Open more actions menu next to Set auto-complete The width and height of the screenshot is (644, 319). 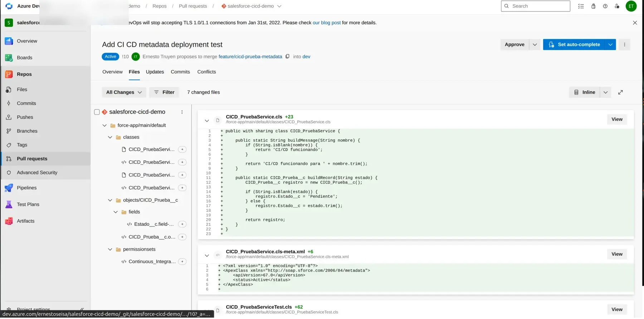[x=625, y=45]
